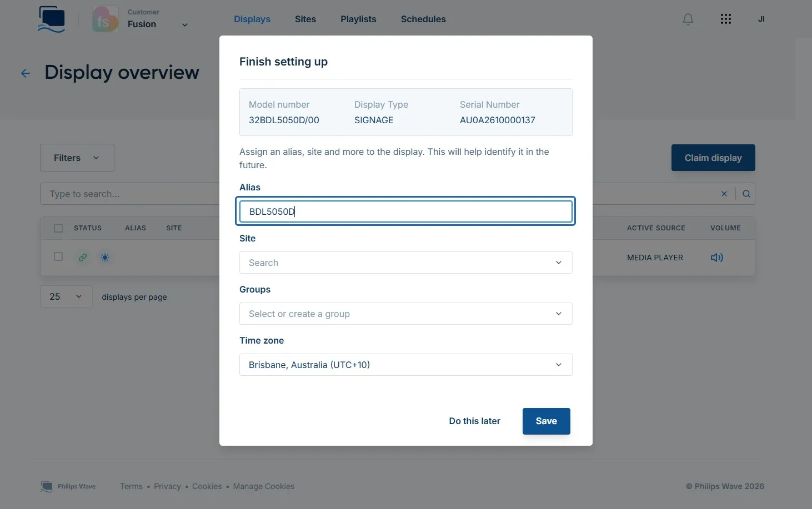This screenshot has height=509, width=812.
Task: Tick the checkbox for the MEDIA PLAYER row
Action: coord(58,257)
